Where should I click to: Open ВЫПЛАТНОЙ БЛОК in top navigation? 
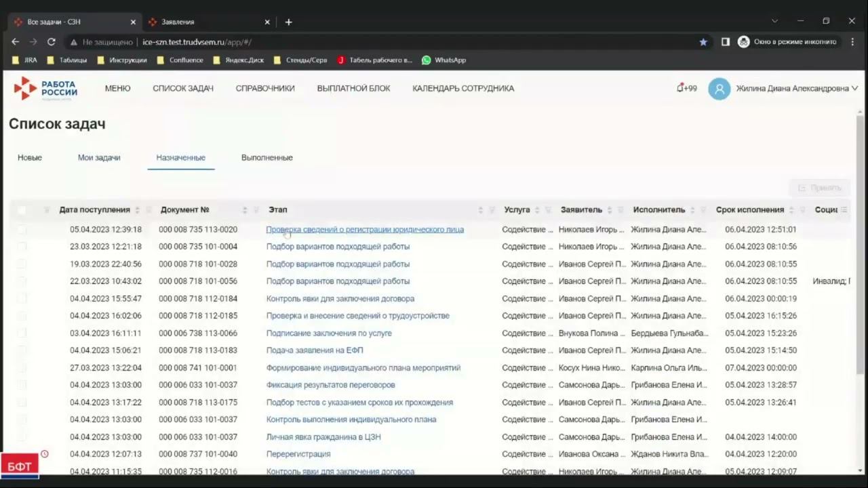point(353,88)
